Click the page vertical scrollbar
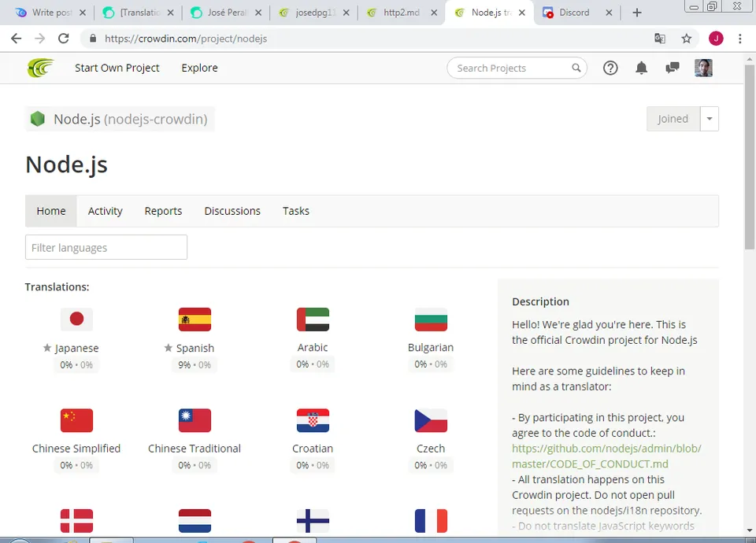Image resolution: width=756 pixels, height=543 pixels. point(749,157)
